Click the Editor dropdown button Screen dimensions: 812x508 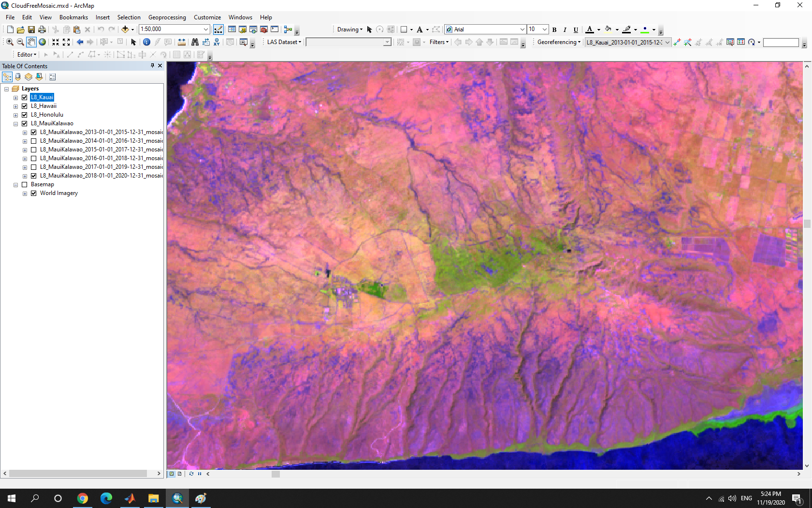point(27,55)
